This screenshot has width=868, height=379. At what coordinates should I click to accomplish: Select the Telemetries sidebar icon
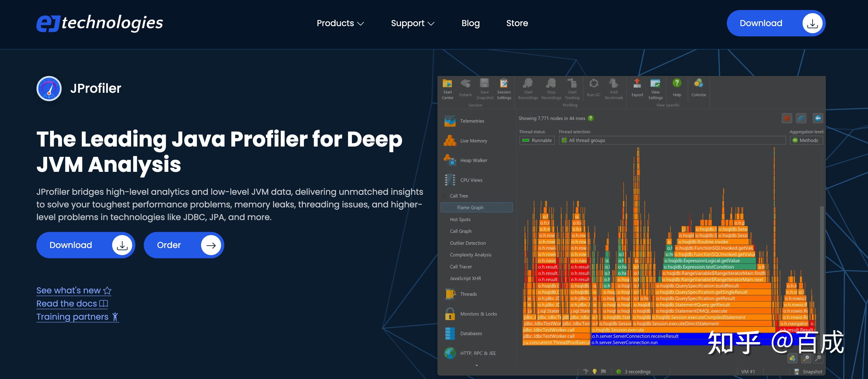tap(450, 121)
